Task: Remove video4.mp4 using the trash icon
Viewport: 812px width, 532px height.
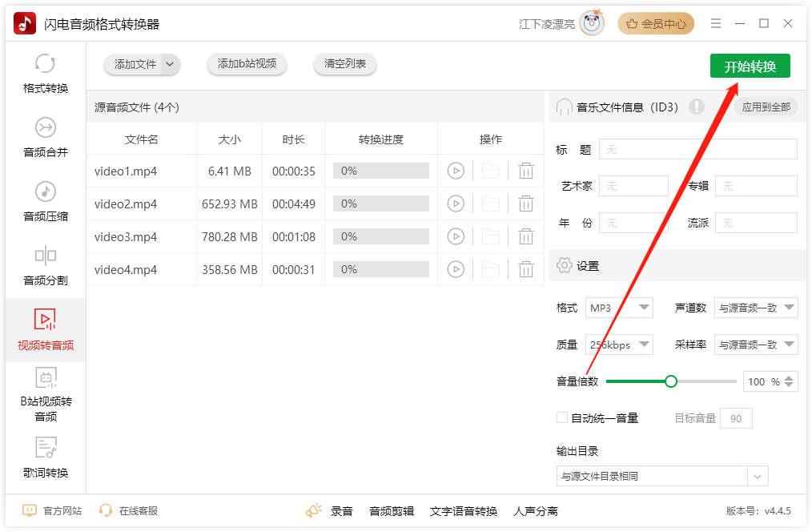Action: coord(525,269)
